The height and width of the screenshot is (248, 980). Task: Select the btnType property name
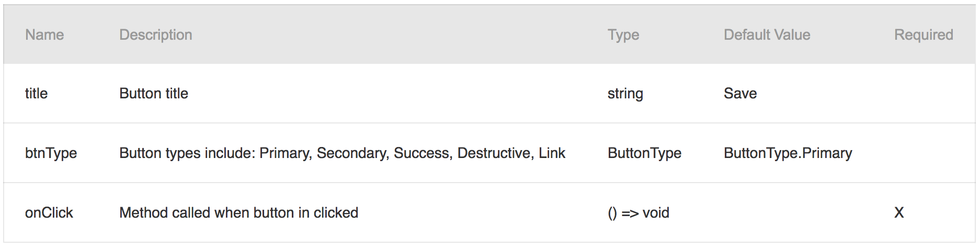click(51, 153)
